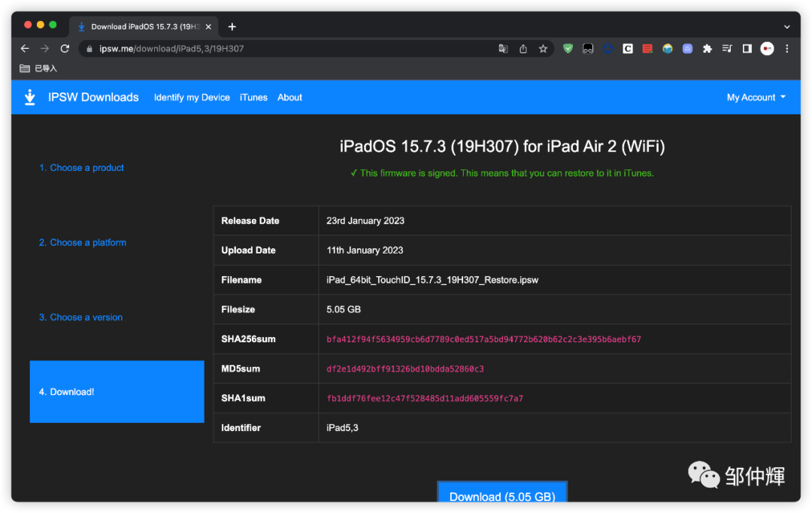Open the translate page icon

click(503, 49)
